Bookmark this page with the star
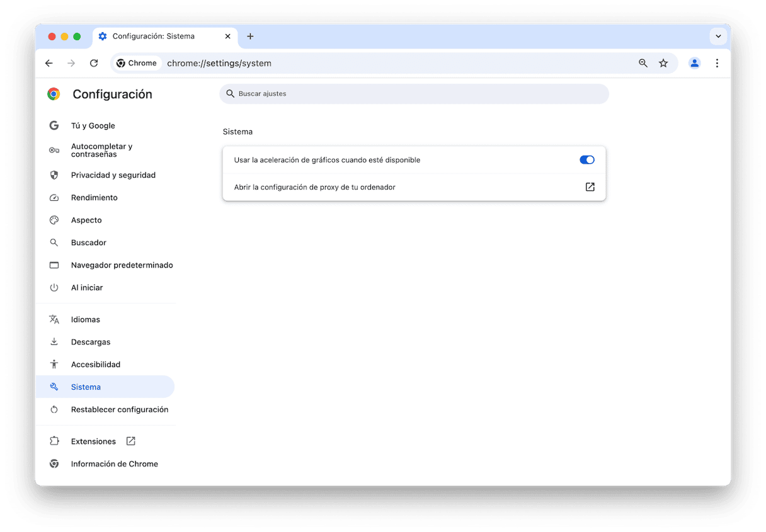This screenshot has width=766, height=532. pos(663,63)
